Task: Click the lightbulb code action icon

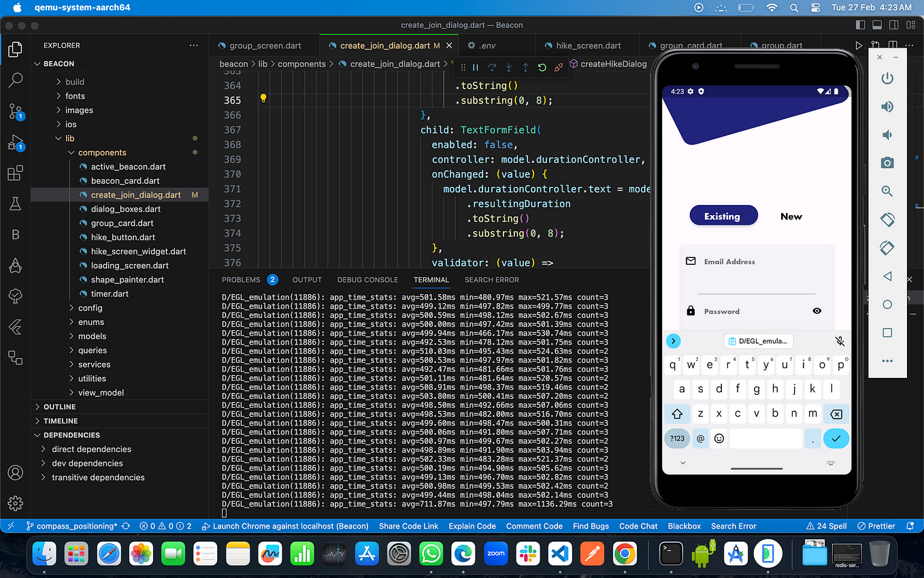Action: point(263,98)
